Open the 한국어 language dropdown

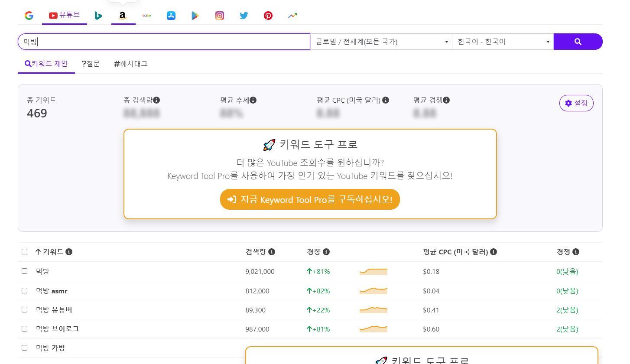click(503, 42)
